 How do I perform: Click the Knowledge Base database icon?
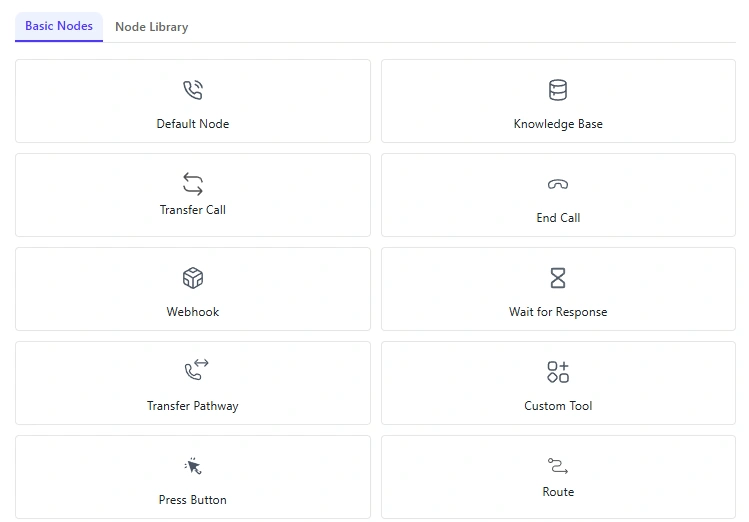(558, 90)
